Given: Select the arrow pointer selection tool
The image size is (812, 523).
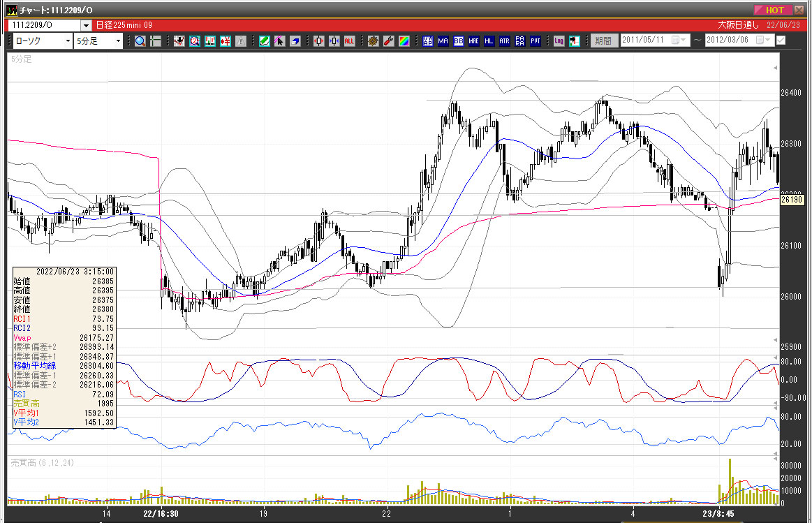Looking at the screenshot, I should point(280,41).
